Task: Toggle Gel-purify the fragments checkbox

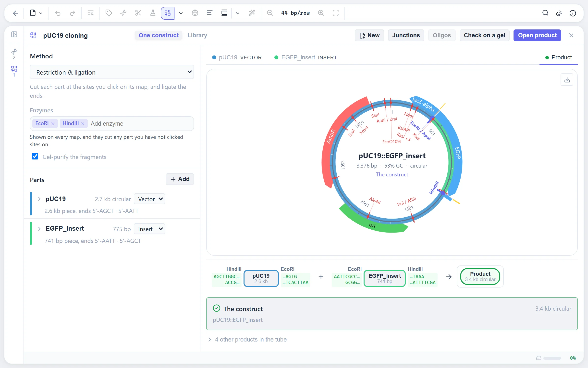Action: [x=35, y=157]
